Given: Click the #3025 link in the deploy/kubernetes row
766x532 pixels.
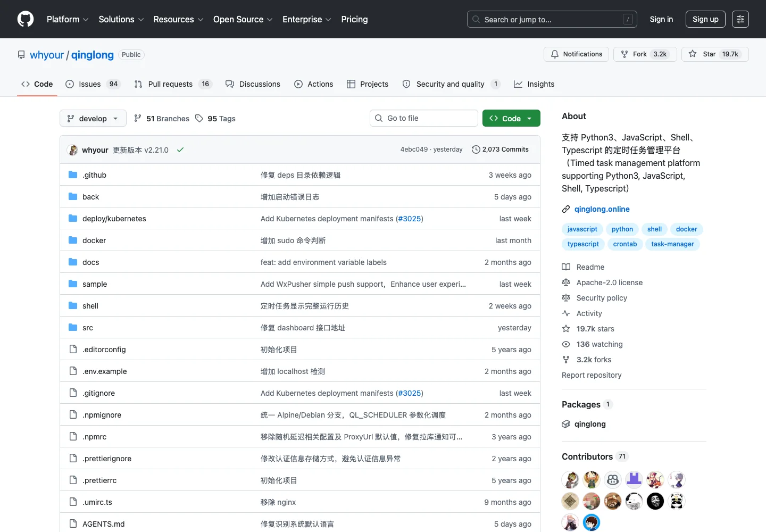Looking at the screenshot, I should pyautogui.click(x=410, y=219).
